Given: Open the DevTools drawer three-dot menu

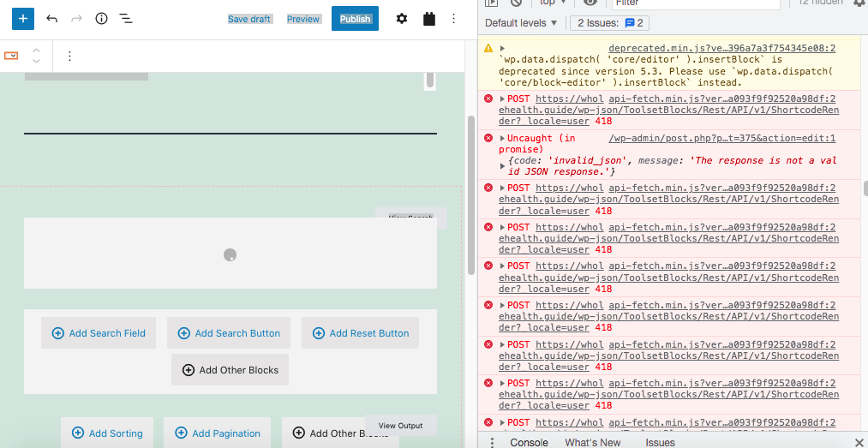Looking at the screenshot, I should point(492,442).
